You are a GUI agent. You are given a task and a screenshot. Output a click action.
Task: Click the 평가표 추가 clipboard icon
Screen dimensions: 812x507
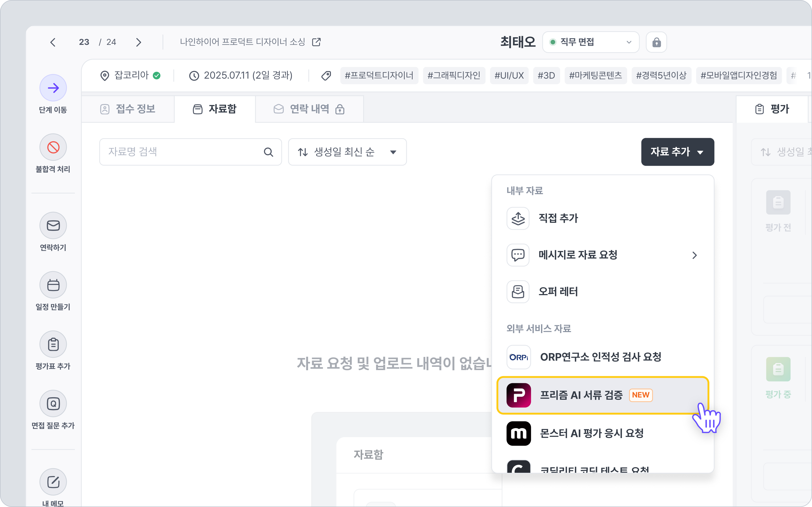53,344
